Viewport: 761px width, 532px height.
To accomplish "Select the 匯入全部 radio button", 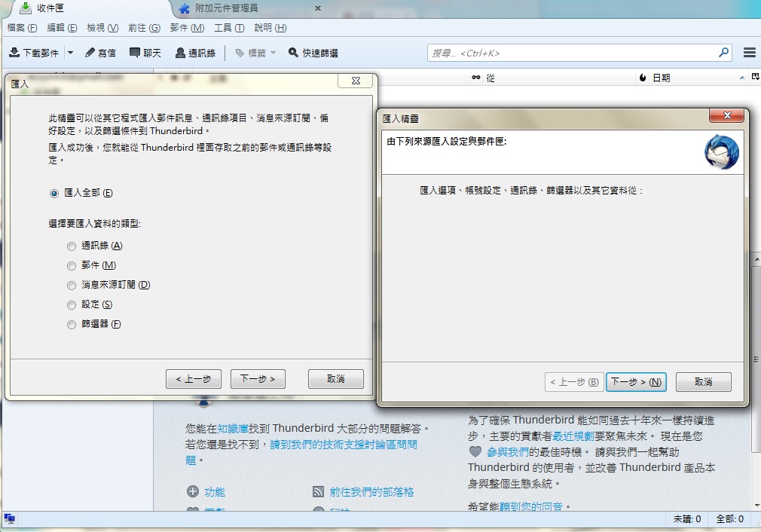I will point(53,193).
